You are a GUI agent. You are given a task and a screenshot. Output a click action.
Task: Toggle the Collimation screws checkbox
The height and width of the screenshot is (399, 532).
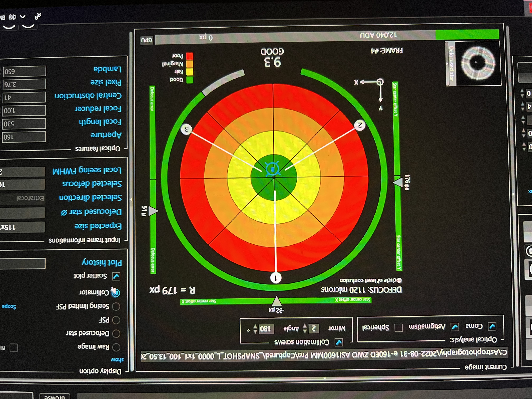coord(339,343)
